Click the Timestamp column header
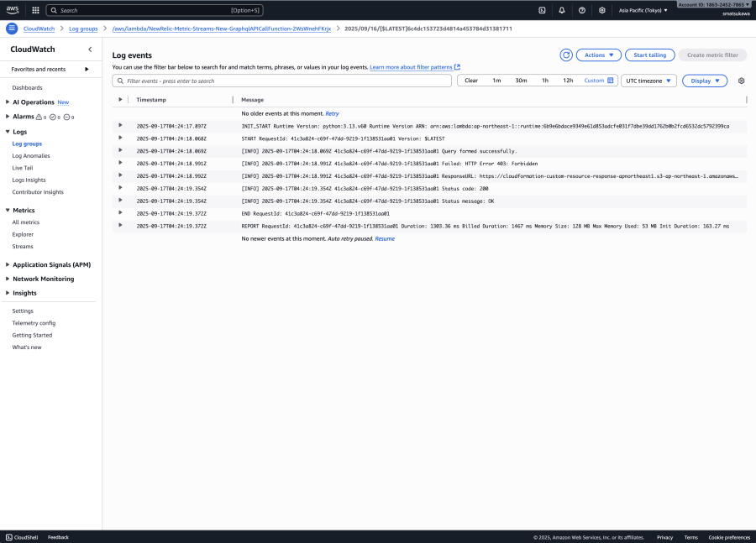The width and height of the screenshot is (756, 543). click(151, 100)
